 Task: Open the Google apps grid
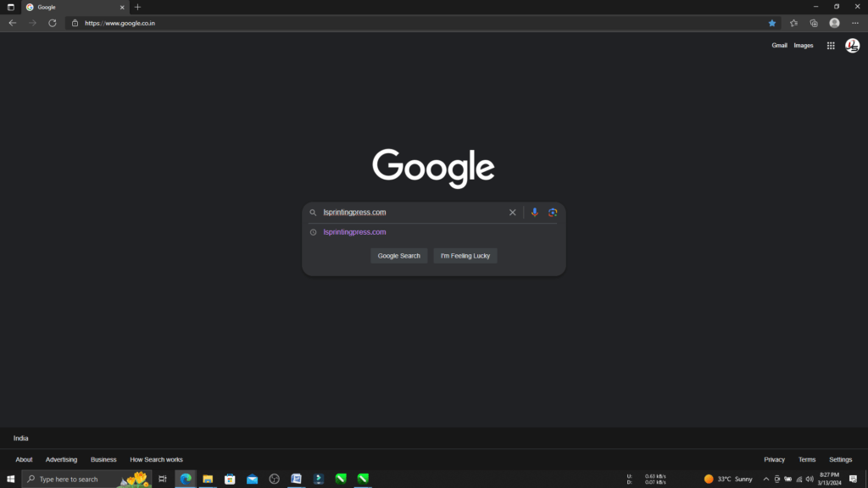click(831, 46)
